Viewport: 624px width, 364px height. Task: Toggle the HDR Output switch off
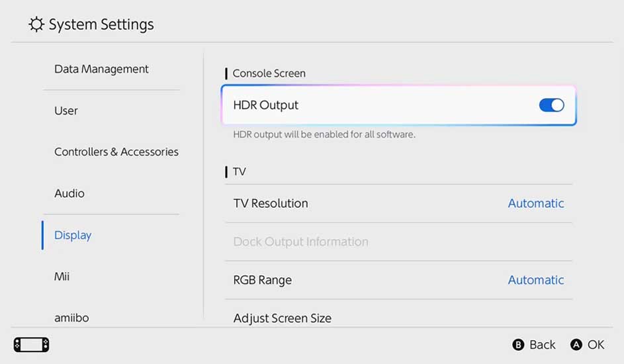tap(551, 105)
